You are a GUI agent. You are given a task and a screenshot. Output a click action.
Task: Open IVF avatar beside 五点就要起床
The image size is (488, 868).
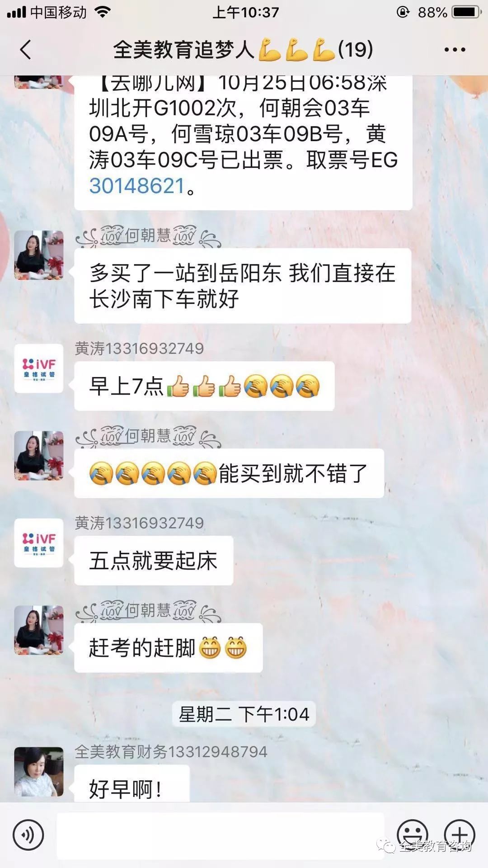(x=39, y=543)
